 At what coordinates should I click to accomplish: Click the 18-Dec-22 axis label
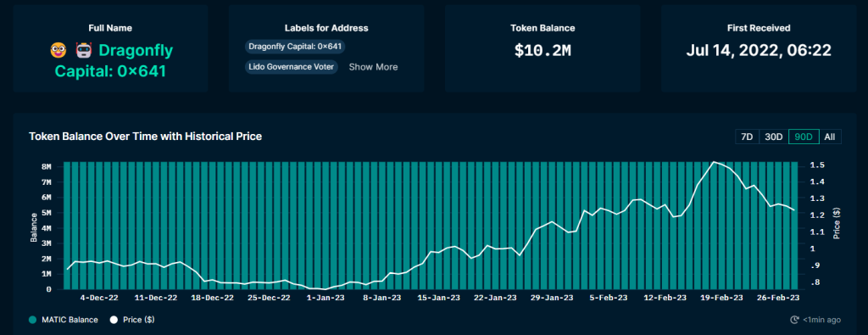tap(213, 298)
